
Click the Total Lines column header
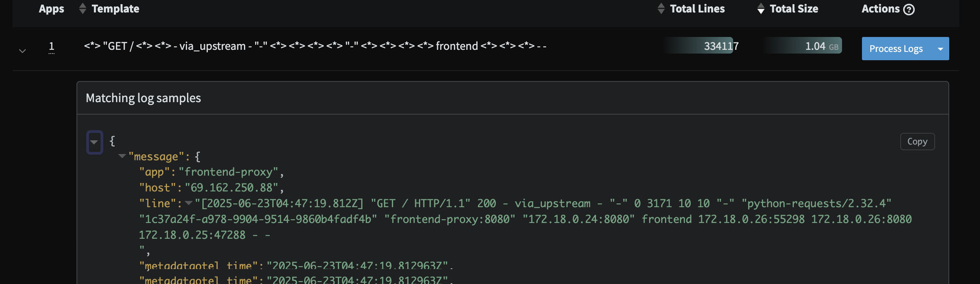click(697, 8)
